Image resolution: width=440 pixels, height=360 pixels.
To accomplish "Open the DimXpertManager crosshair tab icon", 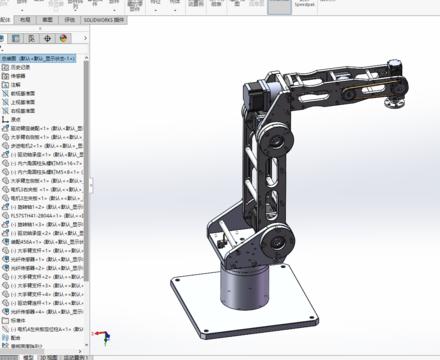I will click(47, 39).
